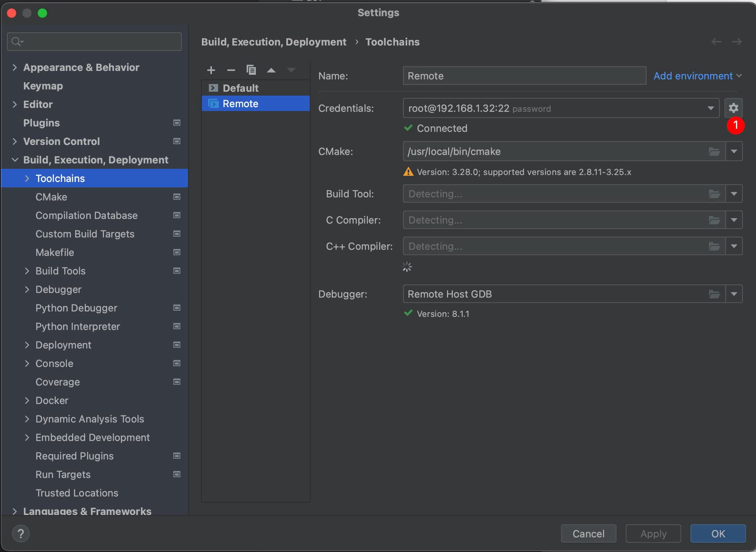
Task: Open the CMake path dropdown arrow
Action: 734,151
